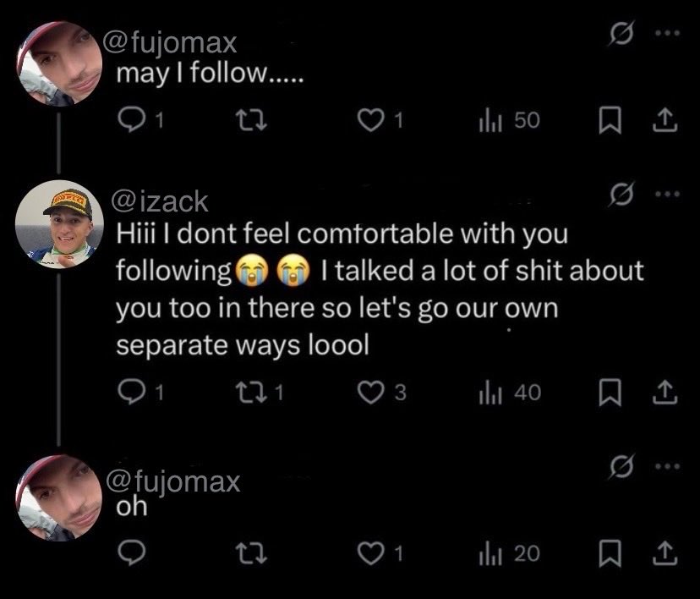
Task: Open @fujomax handle on the "oh" reply
Action: click(x=173, y=482)
